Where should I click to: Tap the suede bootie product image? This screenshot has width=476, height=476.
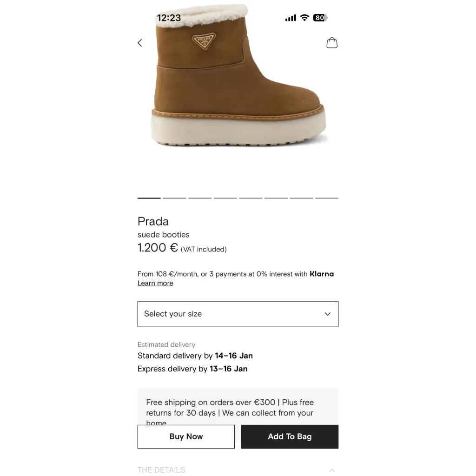pos(238,76)
